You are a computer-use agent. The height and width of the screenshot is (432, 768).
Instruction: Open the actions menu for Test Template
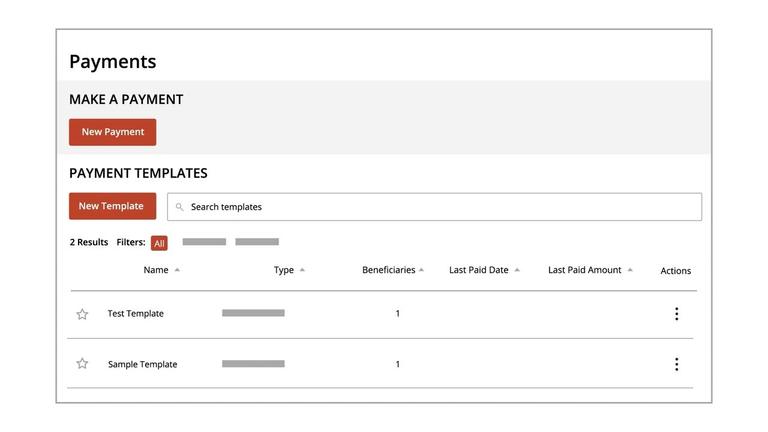coord(676,314)
